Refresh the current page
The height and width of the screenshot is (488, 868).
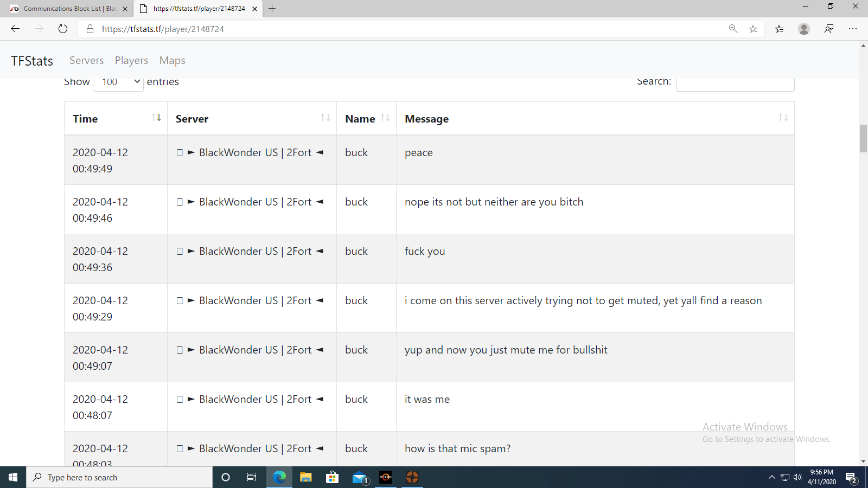coord(63,29)
